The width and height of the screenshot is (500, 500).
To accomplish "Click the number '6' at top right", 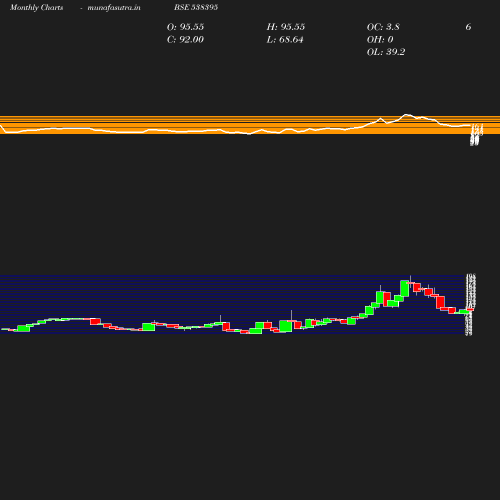I will pos(468,27).
